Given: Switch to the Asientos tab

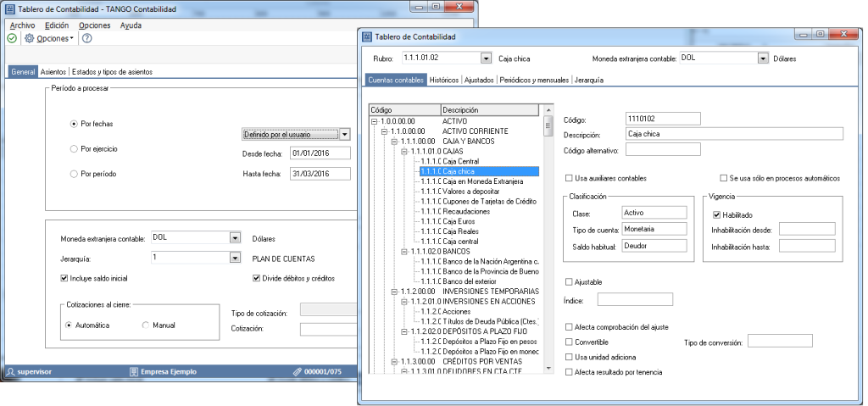Looking at the screenshot, I should coord(53,72).
